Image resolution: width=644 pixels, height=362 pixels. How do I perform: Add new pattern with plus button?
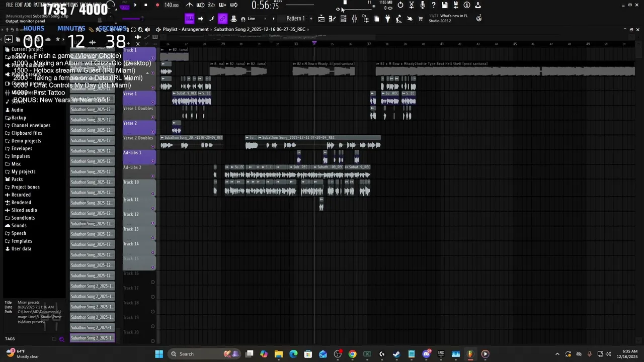pos(311,19)
